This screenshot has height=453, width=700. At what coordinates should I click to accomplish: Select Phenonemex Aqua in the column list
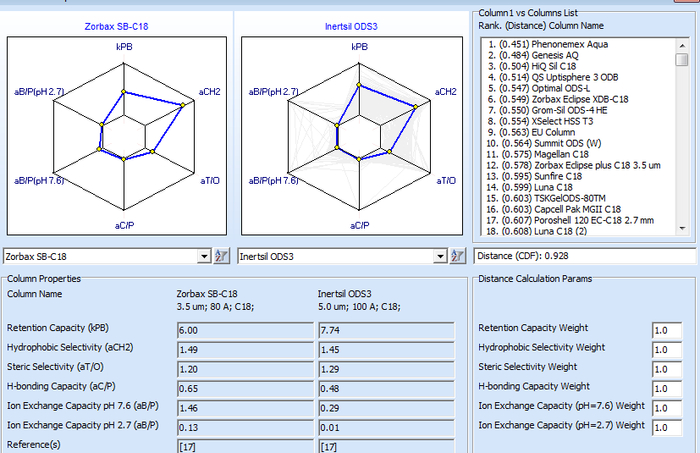[548, 44]
